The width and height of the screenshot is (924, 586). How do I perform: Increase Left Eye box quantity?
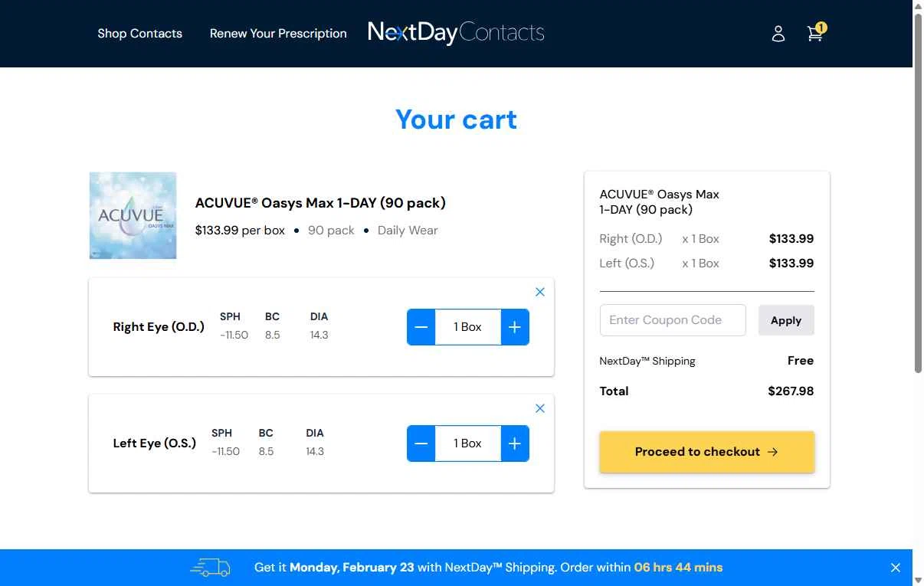[515, 444]
